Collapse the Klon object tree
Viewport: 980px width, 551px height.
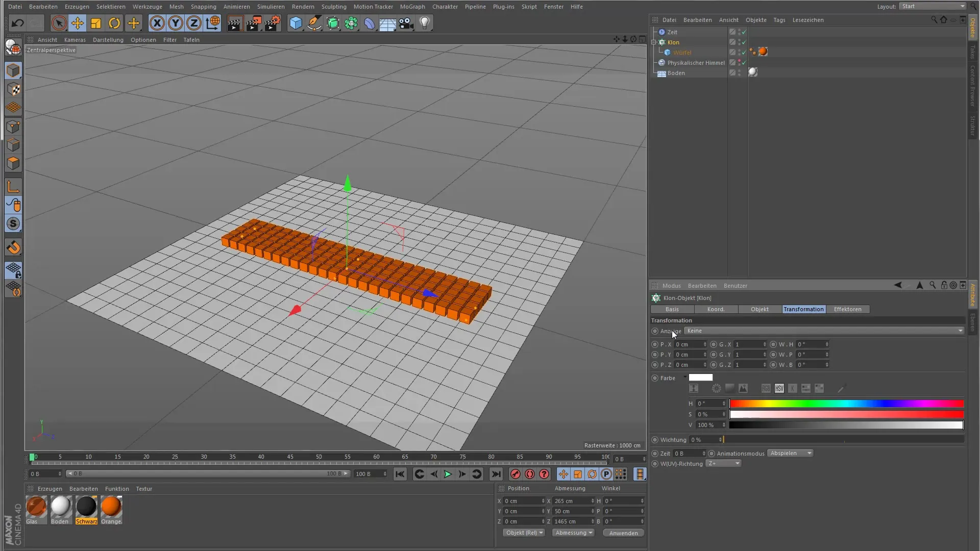[x=654, y=42]
